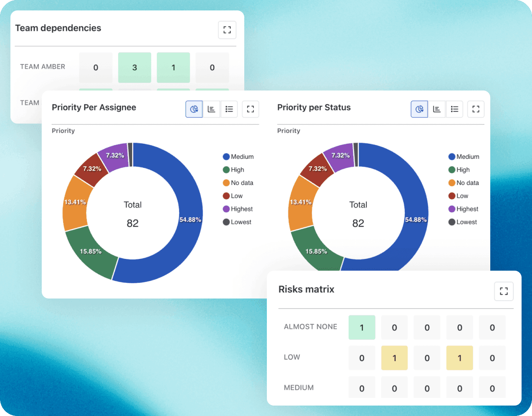The image size is (532, 416).
Task: Expand the Team dependencies panel to fullscreen
Action: click(x=227, y=30)
